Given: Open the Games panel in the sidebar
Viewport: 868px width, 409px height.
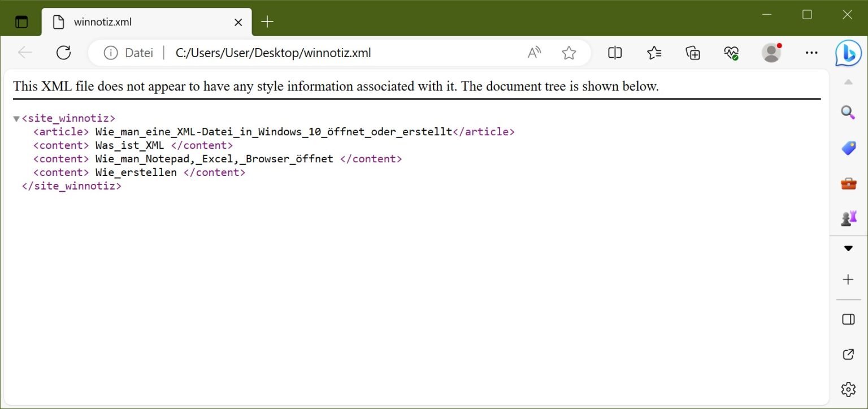Looking at the screenshot, I should tap(848, 218).
